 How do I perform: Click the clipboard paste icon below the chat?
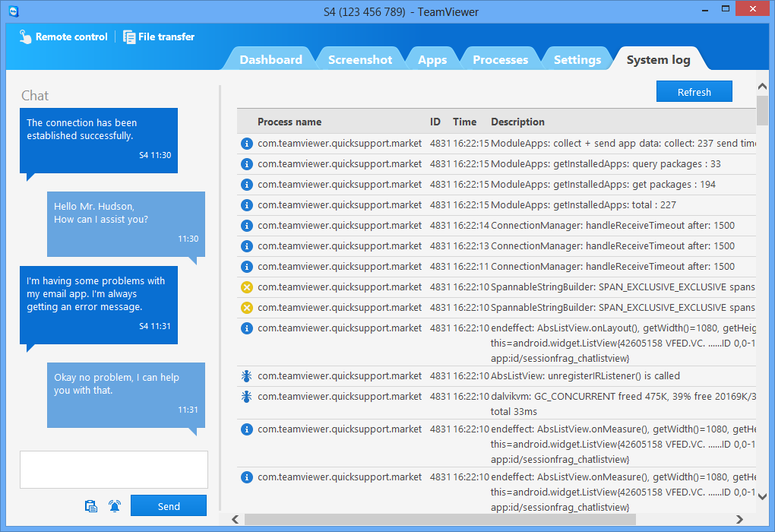click(x=91, y=505)
